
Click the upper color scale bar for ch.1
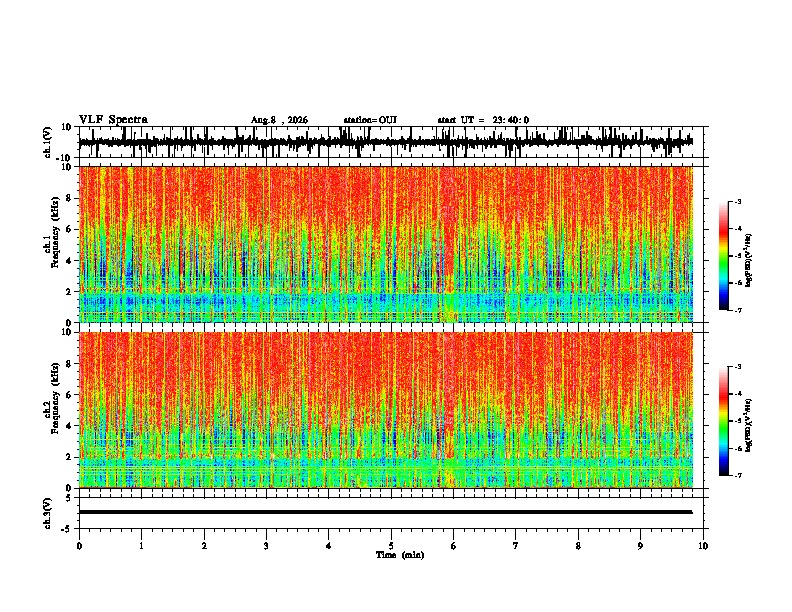pyautogui.click(x=723, y=256)
